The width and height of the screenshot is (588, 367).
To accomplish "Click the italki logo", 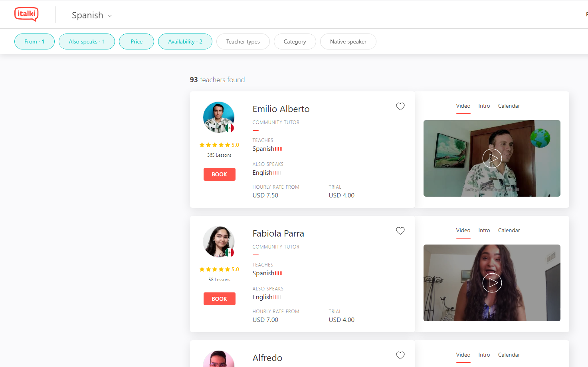I will pos(26,14).
